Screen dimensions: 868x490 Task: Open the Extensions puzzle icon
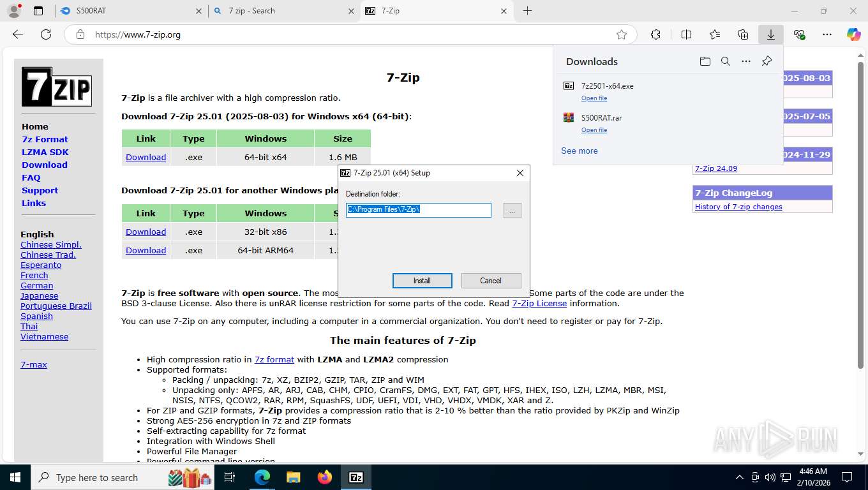click(x=655, y=34)
